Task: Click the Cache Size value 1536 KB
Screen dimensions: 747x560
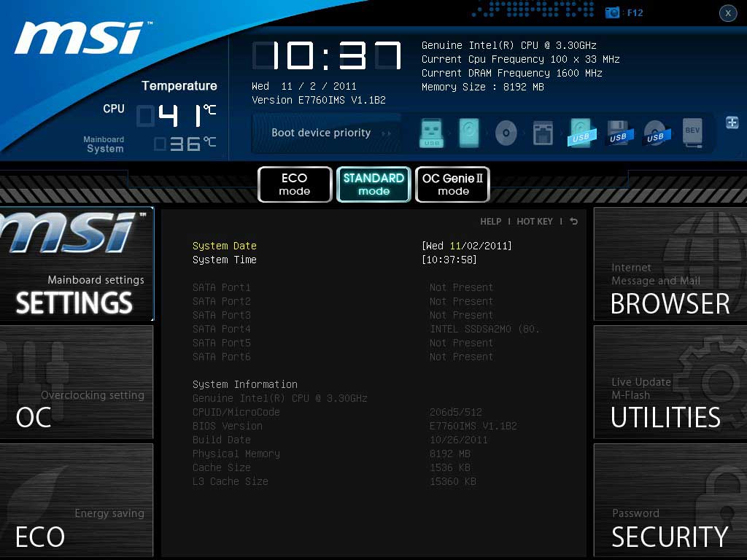Action: coord(449,467)
